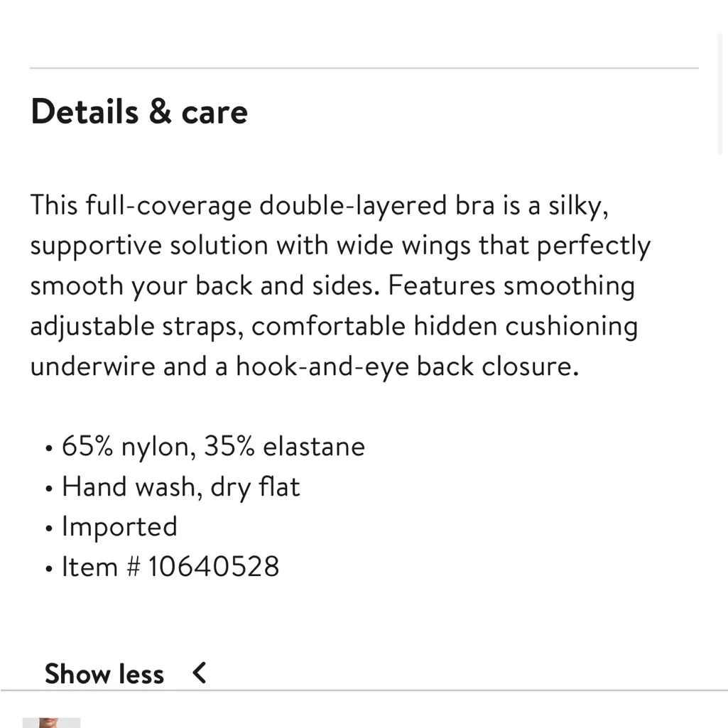Image resolution: width=728 pixels, height=728 pixels.
Task: Click the bullet dot beside Imported
Action: pos(48,528)
